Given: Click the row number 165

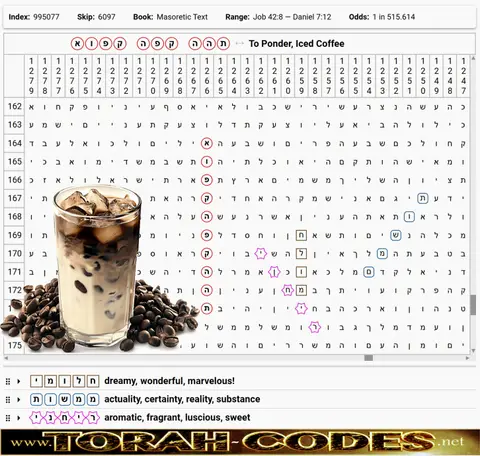Looking at the screenshot, I should coord(14,162).
